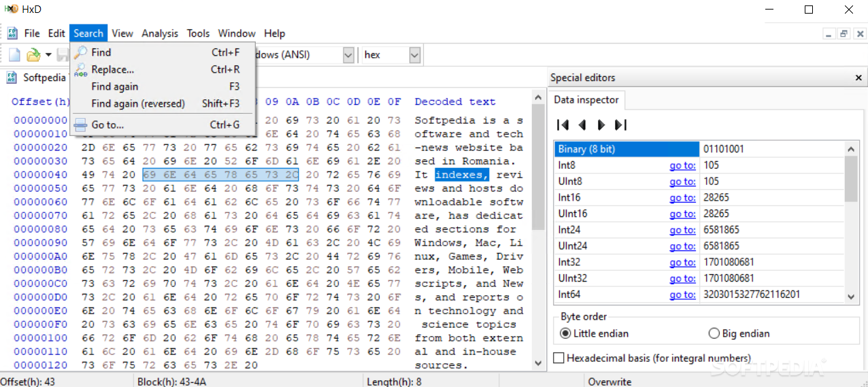The height and width of the screenshot is (387, 868).
Task: Jump to first byte in Data inspector
Action: pyautogui.click(x=563, y=125)
